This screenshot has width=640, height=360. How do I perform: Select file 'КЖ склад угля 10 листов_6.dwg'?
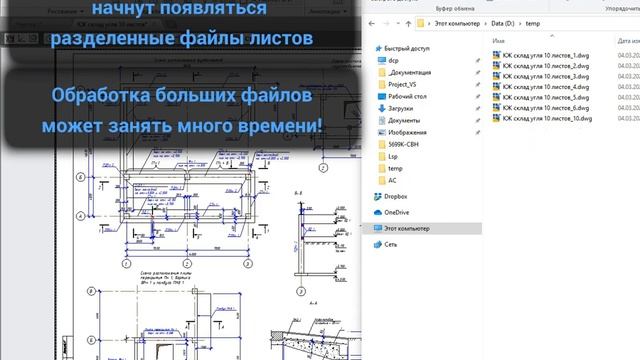click(545, 108)
